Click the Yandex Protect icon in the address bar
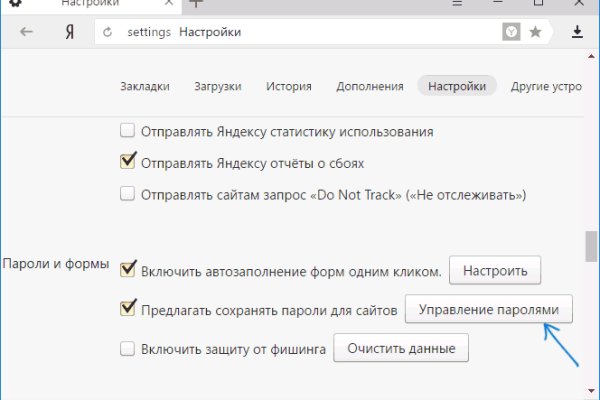 click(512, 33)
